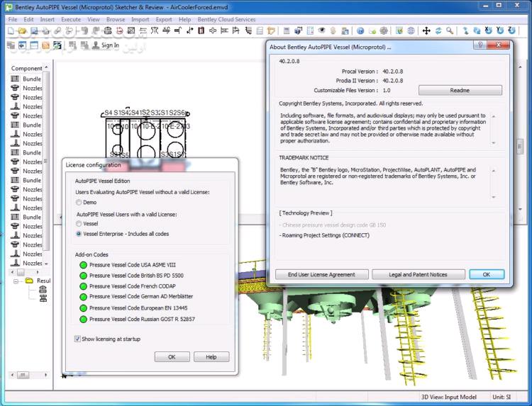Click the globe icon in the toolbar

(x=411, y=31)
